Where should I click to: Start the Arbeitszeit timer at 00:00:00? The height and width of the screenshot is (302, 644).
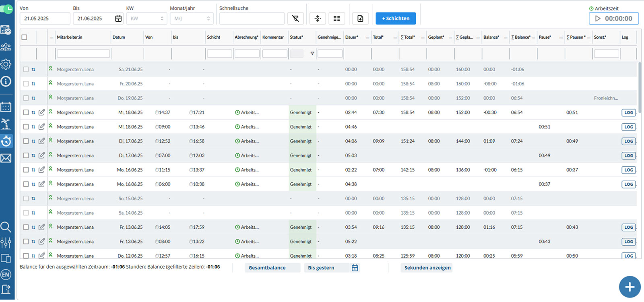[x=614, y=19]
